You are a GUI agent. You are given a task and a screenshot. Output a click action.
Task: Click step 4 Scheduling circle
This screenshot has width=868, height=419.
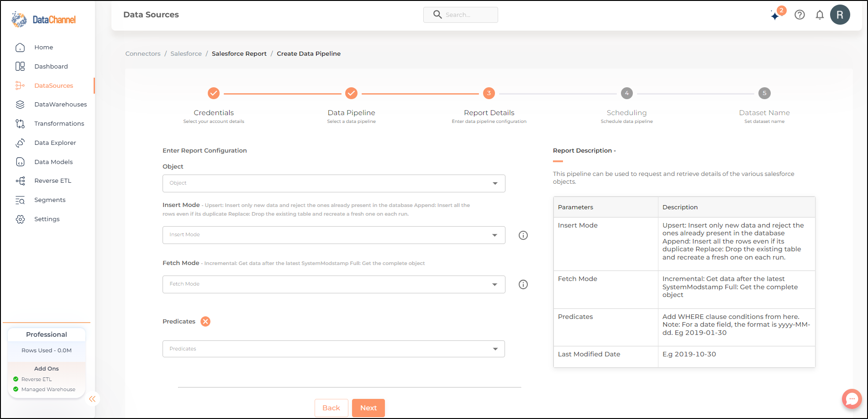point(627,93)
